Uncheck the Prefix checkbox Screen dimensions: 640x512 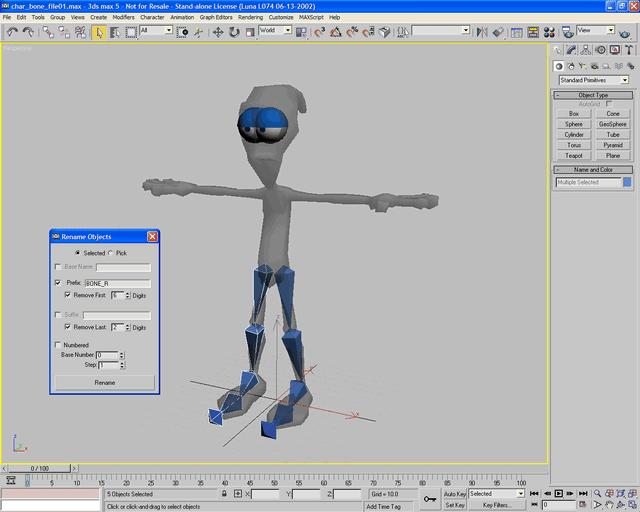click(x=57, y=284)
